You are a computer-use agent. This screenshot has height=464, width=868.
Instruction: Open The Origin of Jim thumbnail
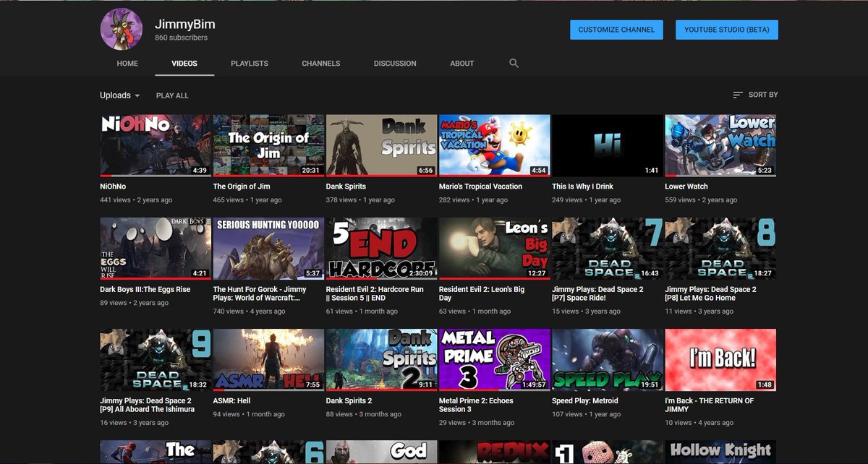coord(268,146)
